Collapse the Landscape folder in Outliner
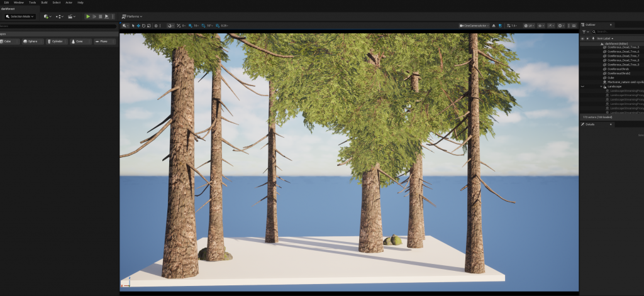The height and width of the screenshot is (296, 644). [x=601, y=86]
